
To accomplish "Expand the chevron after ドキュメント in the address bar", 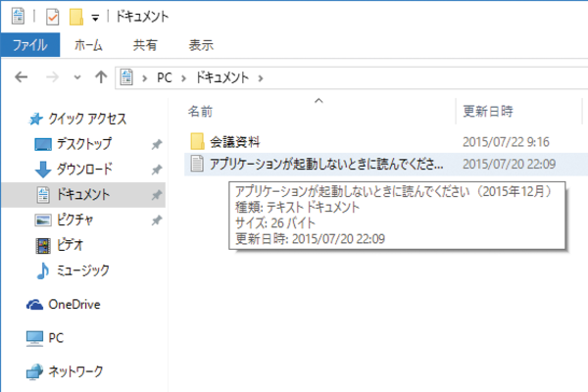I will (261, 78).
